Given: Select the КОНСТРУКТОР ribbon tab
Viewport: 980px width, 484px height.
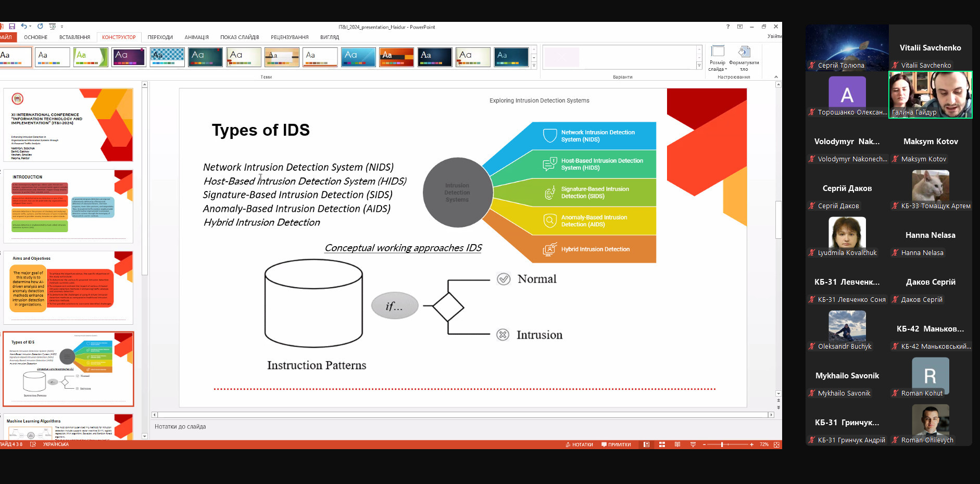Looking at the screenshot, I should 119,37.
